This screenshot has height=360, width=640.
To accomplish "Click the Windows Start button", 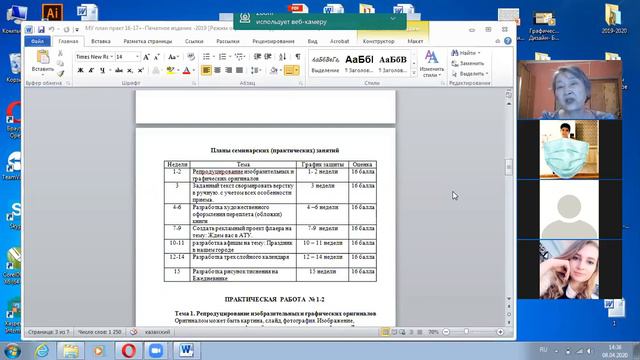I will tap(12, 351).
